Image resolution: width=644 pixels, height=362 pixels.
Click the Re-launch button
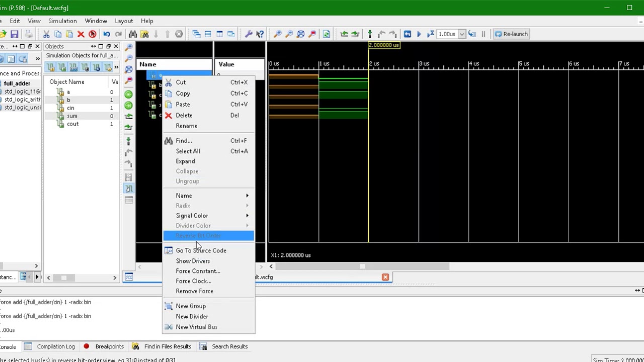click(511, 34)
